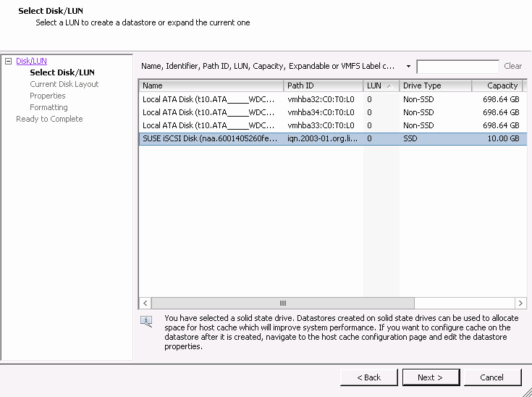Image resolution: width=532 pixels, height=397 pixels.
Task: Select the disk on path vmhba34:C0:T0:L0
Action: pos(321,112)
